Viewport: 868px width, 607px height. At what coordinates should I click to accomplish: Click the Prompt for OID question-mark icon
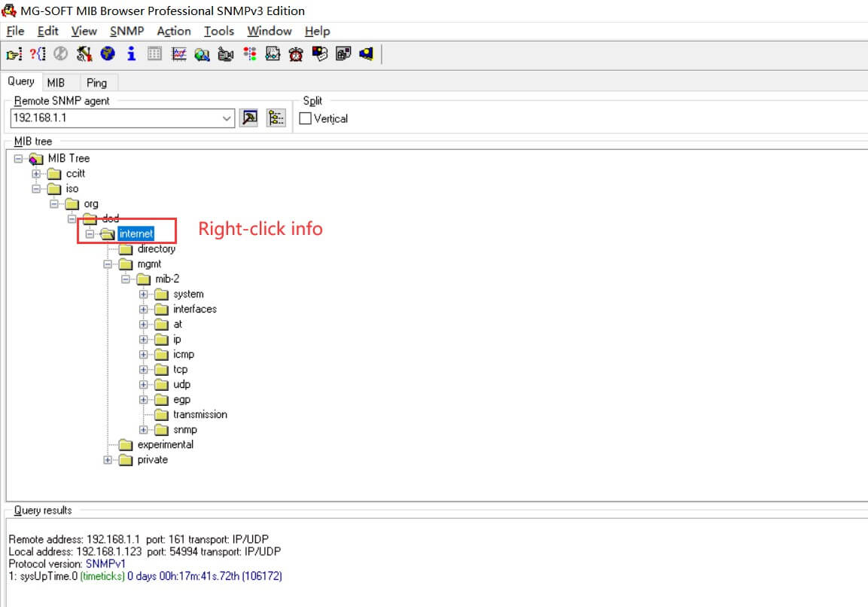click(38, 54)
